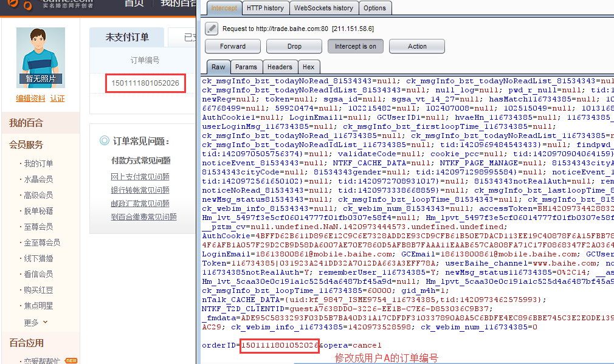Select the Raw view tab
Screen dimensions: 614x364
(218, 67)
